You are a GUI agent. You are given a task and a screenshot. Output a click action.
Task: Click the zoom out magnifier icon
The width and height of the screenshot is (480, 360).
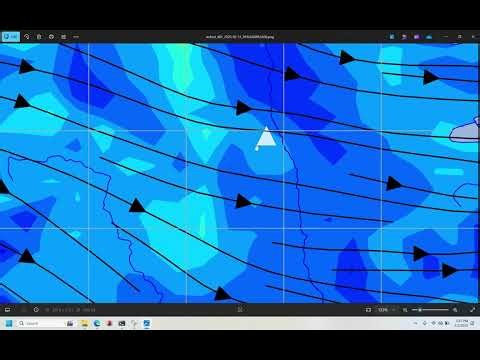[x=405, y=310]
